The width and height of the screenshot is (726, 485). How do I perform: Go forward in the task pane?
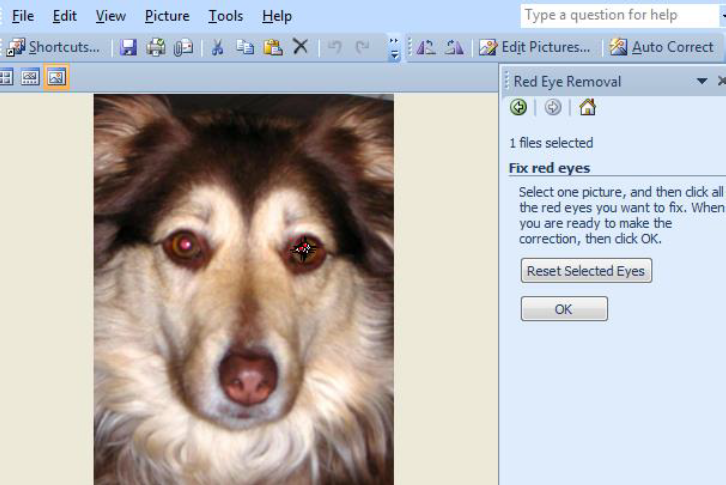(x=553, y=107)
